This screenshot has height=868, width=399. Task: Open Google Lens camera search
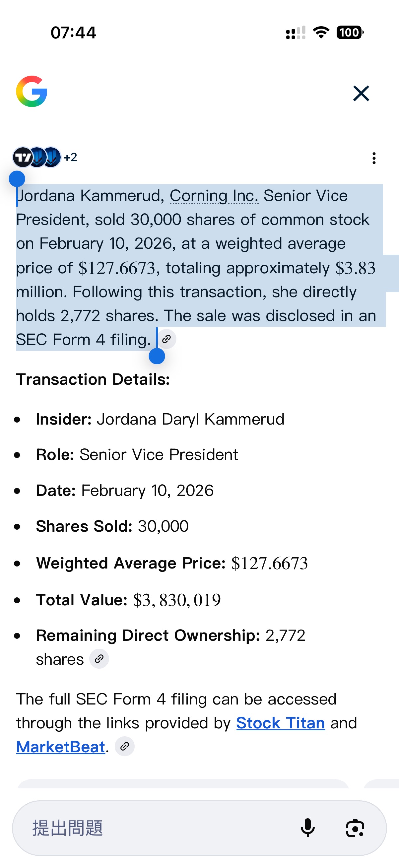click(x=355, y=828)
